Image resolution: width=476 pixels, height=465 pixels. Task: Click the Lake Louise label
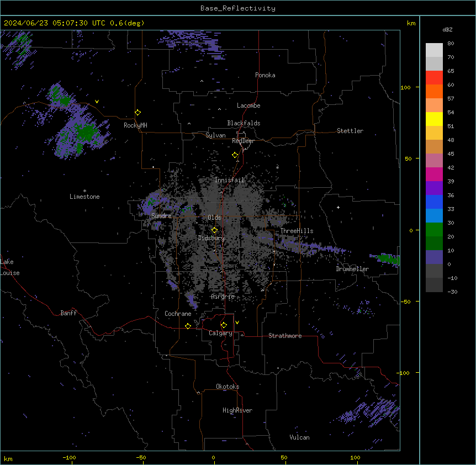(10, 267)
